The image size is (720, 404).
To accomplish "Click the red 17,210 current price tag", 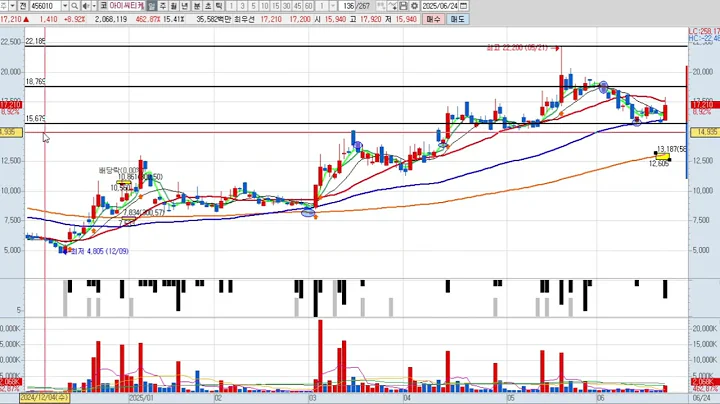I will 706,105.
